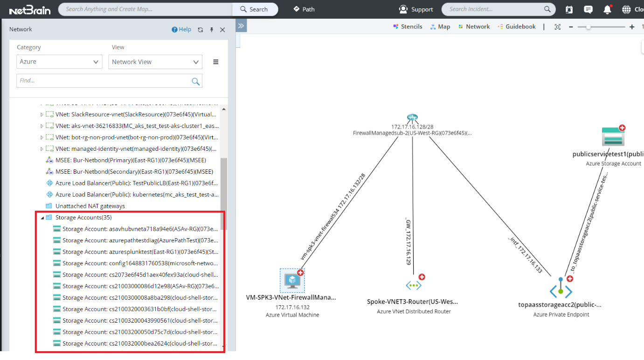This screenshot has height=360, width=644.
Task: Zoom in with the plus button
Action: coord(632,27)
